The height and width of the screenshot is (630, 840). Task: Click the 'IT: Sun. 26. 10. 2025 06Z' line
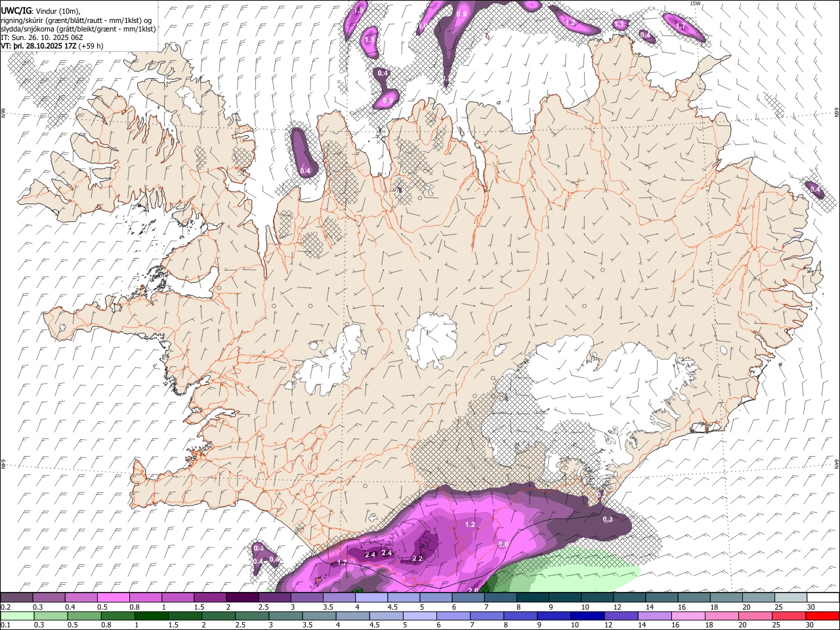point(42,37)
